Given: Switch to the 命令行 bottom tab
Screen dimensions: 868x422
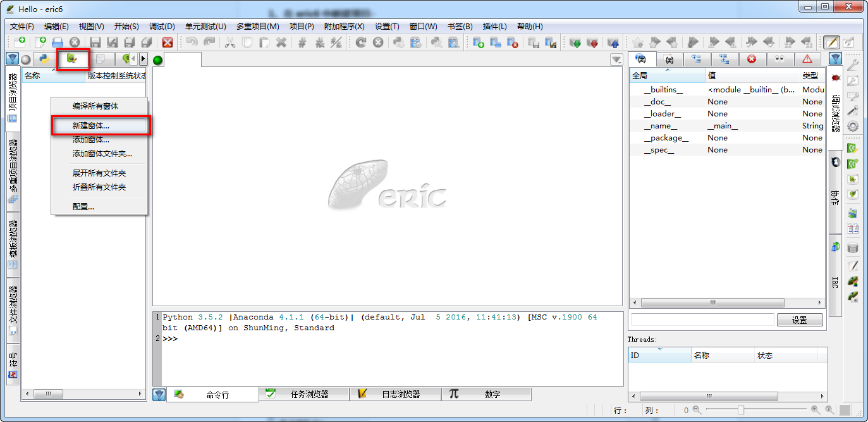Looking at the screenshot, I should [x=212, y=394].
